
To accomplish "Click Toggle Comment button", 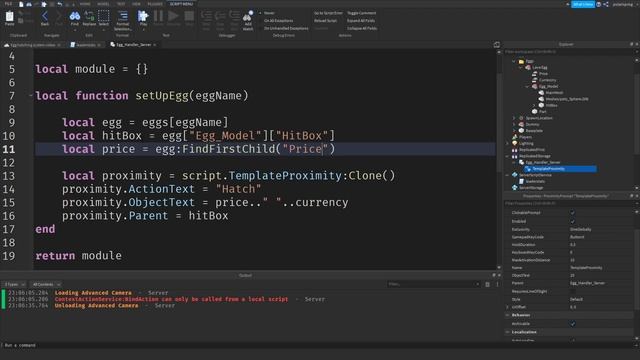I will tap(361, 13).
